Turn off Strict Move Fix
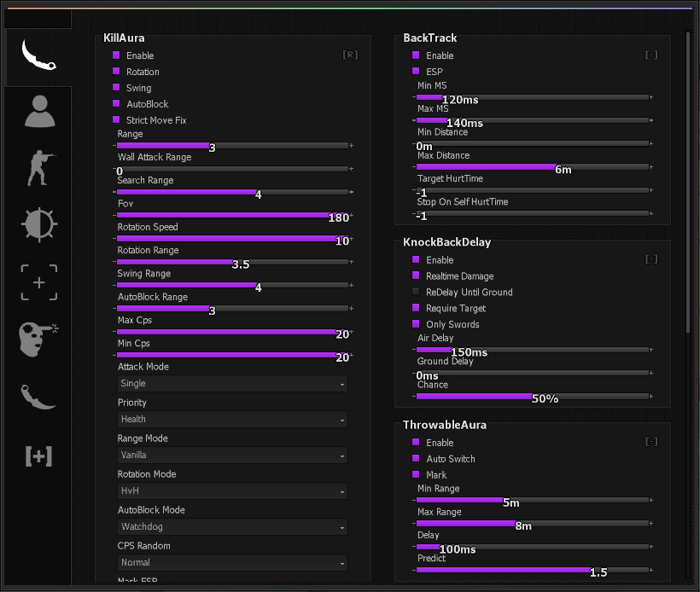 coord(116,119)
